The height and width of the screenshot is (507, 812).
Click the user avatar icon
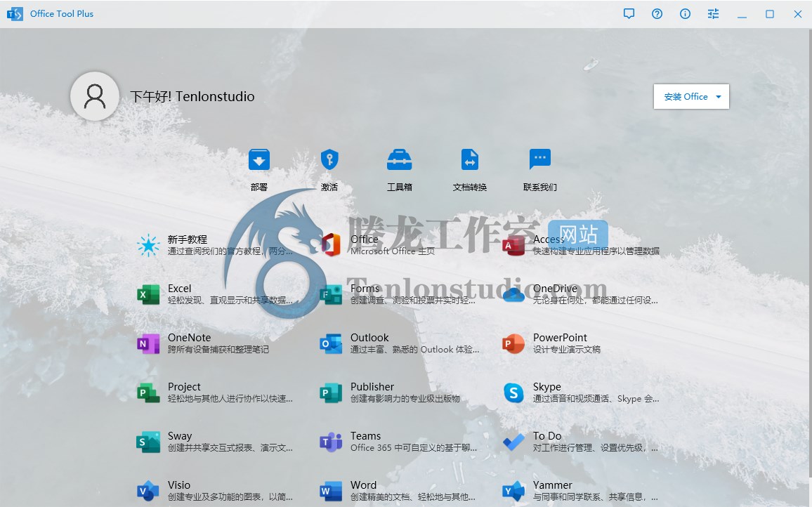[x=95, y=96]
